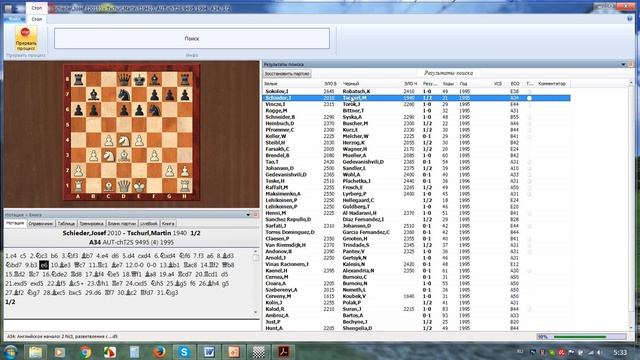Screen dimensions: 640x360
Task: Select the Rogge,M vs Bittner,T game
Action: [x=416, y=111]
